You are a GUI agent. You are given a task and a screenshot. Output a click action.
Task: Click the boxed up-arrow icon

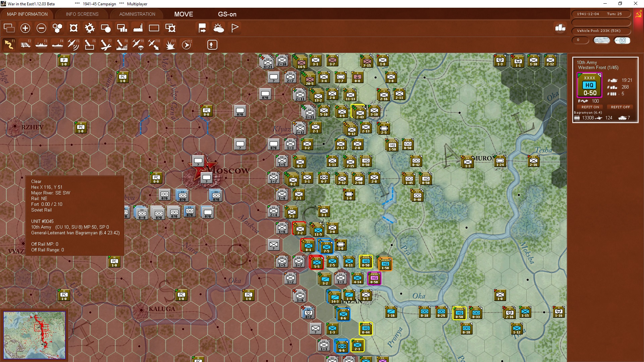(x=212, y=45)
